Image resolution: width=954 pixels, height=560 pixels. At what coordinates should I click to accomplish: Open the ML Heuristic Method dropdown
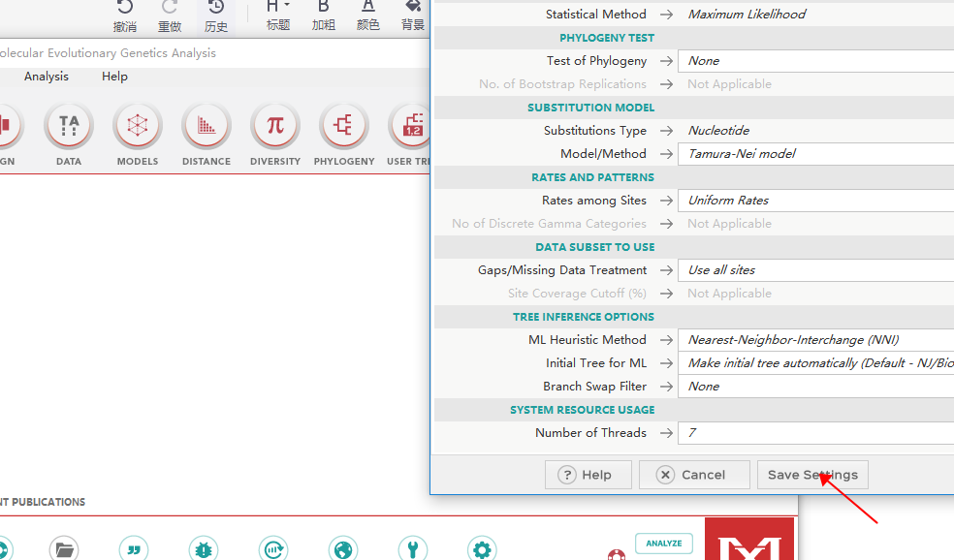click(x=815, y=340)
